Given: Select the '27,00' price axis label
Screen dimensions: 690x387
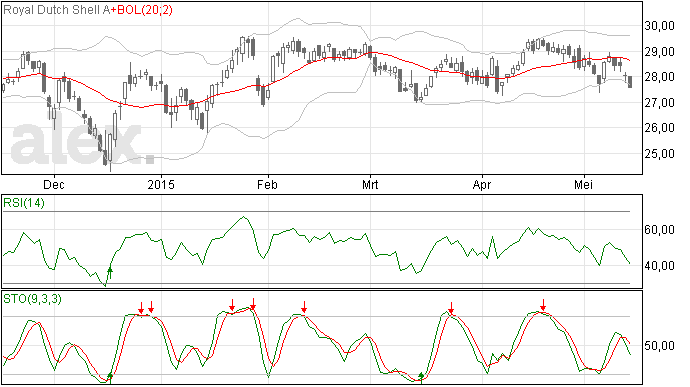Looking at the screenshot, I should (x=659, y=103).
